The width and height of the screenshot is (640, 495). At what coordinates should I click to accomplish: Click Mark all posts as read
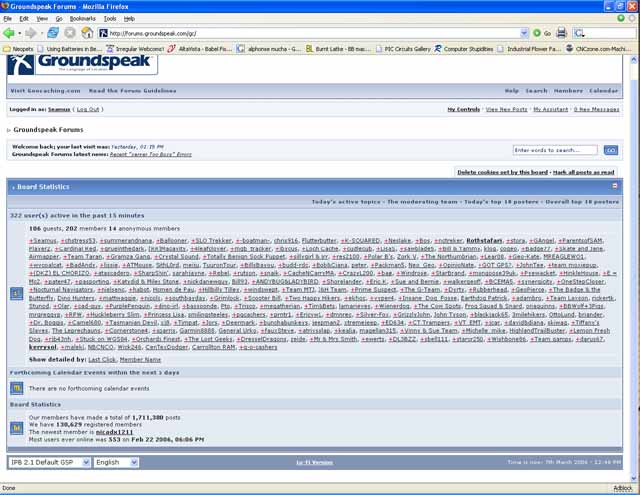584,172
